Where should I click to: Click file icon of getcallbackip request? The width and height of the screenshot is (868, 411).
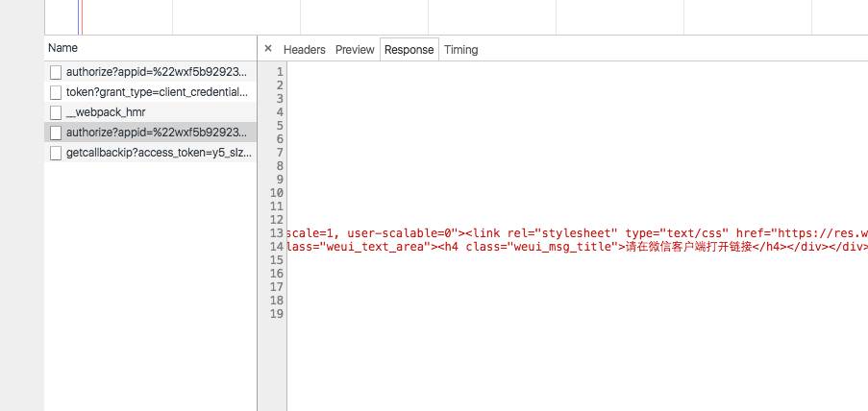pos(56,154)
